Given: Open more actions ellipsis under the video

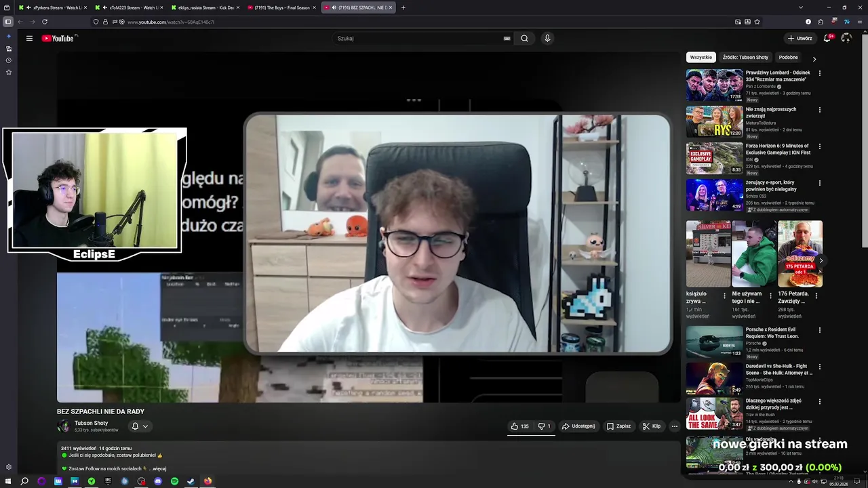Looking at the screenshot, I should coord(674,426).
